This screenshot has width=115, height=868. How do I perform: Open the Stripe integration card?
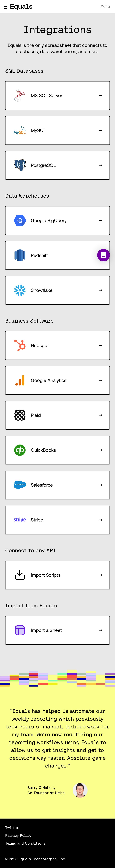[x=57, y=520]
